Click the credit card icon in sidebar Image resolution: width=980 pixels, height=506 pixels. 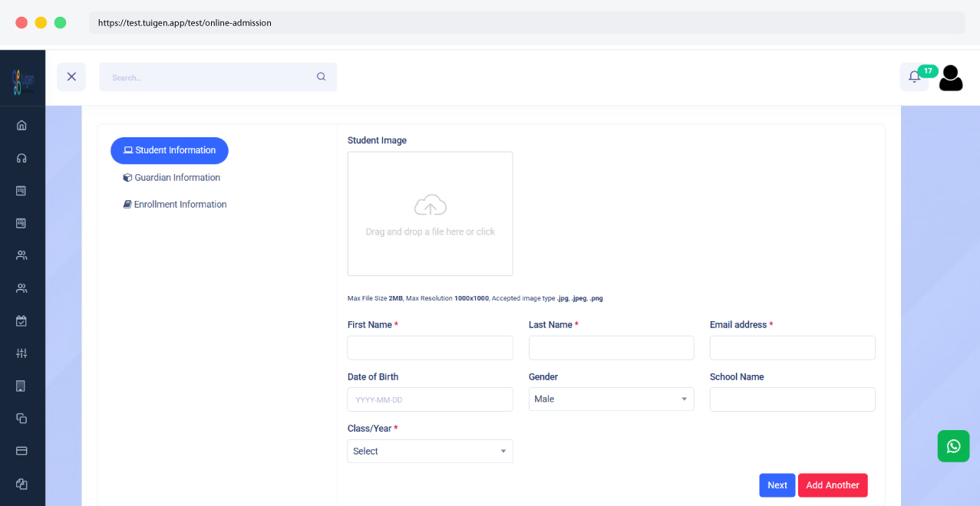pyautogui.click(x=21, y=451)
